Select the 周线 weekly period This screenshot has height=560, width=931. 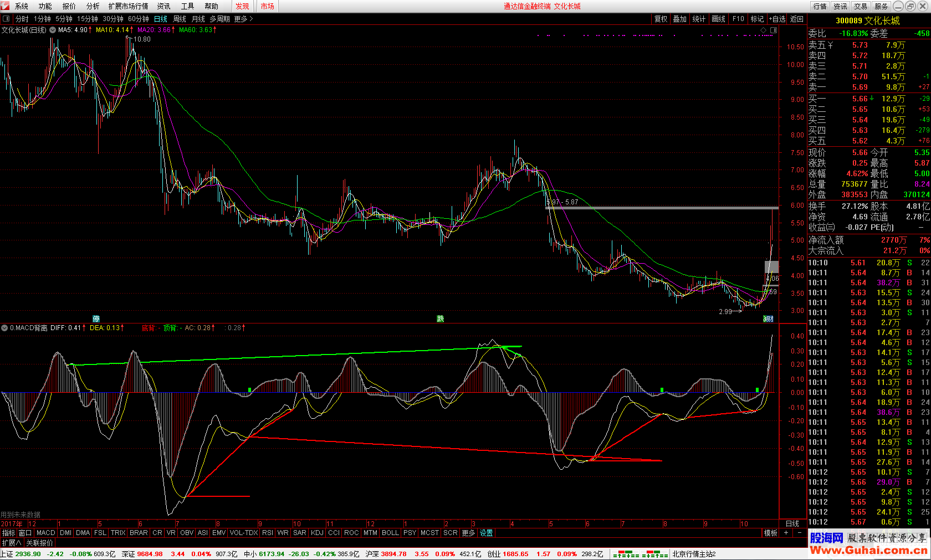point(180,19)
